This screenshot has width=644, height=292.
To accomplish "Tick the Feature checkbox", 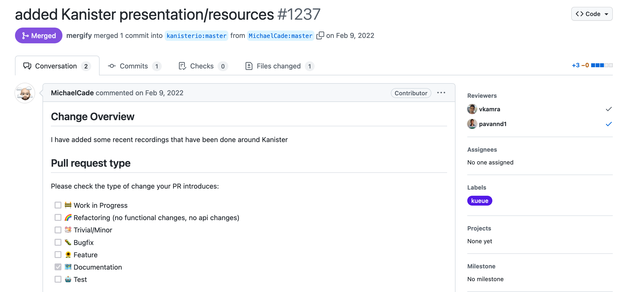I will pos(58,255).
